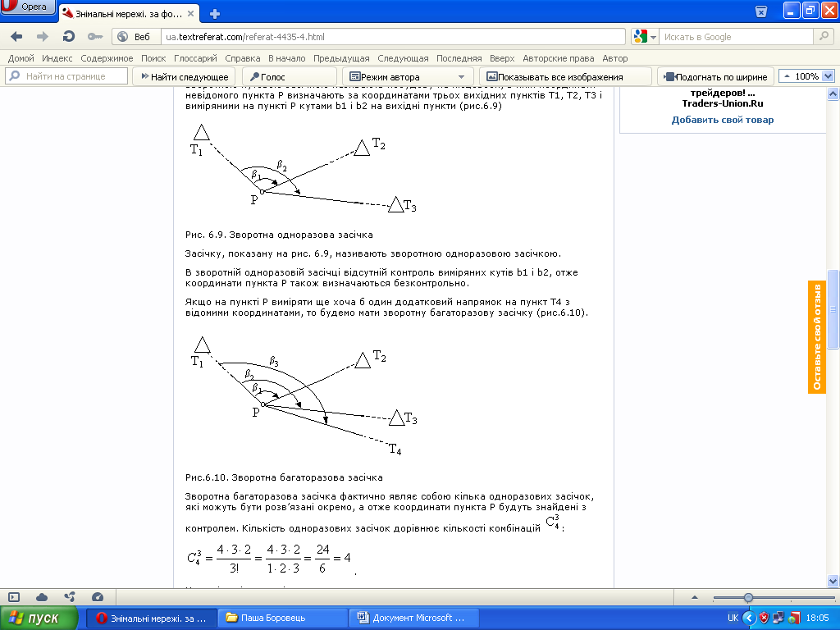Click the Найти следующее button

click(x=184, y=76)
